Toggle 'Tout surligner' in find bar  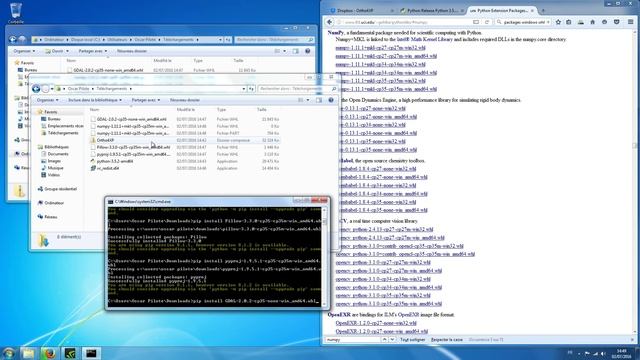(x=412, y=340)
